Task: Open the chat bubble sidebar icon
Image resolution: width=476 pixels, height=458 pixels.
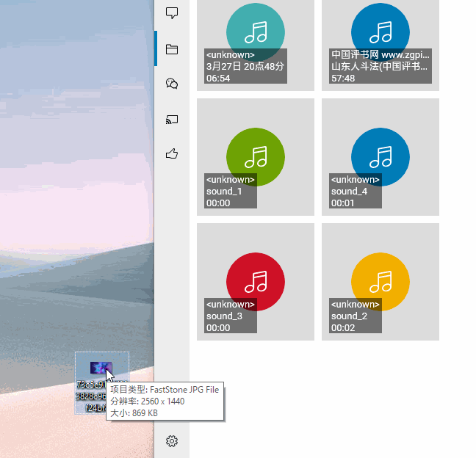Action: [x=172, y=13]
